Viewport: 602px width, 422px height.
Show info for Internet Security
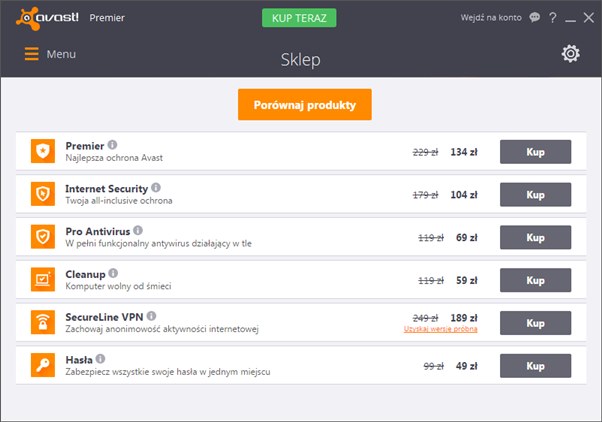pos(156,187)
